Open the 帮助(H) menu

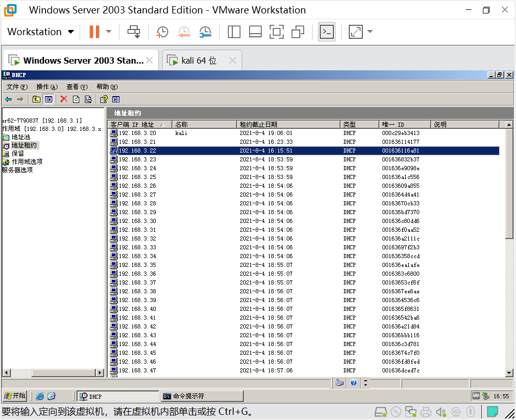pyautogui.click(x=107, y=87)
